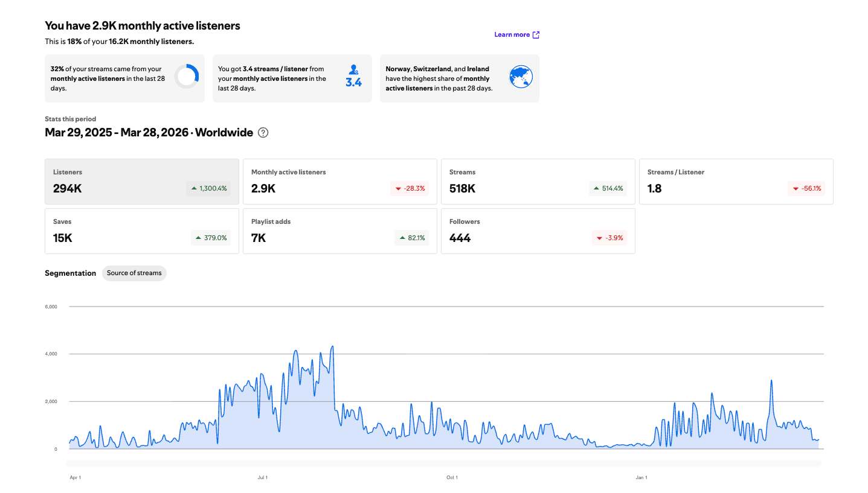Viewport: 868px width, 493px height.
Task: Select the Listeners stat card
Action: pyautogui.click(x=142, y=182)
